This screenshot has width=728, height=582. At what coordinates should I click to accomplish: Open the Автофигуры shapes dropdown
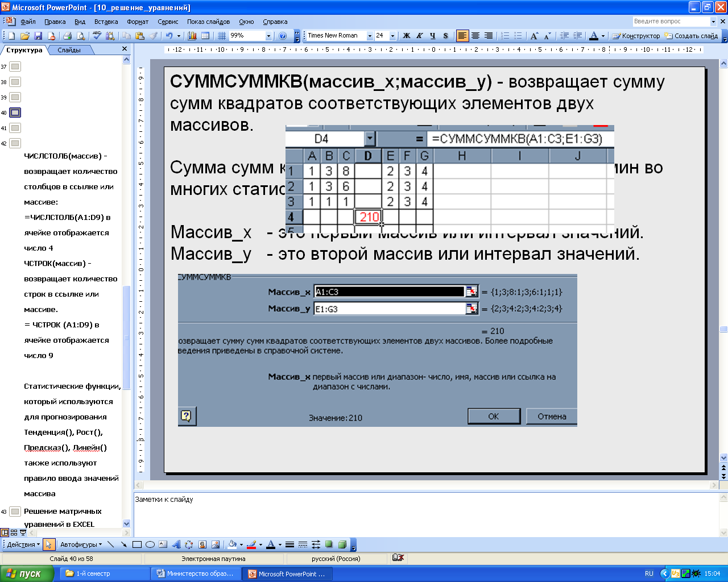[x=81, y=544]
